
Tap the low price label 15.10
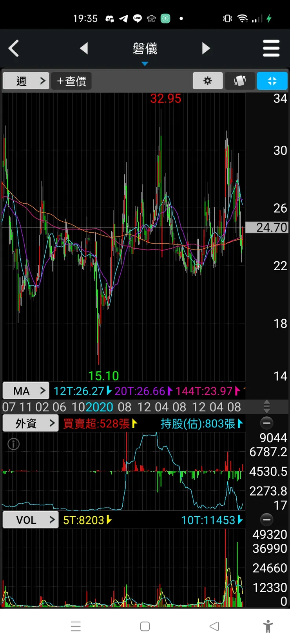click(x=103, y=376)
